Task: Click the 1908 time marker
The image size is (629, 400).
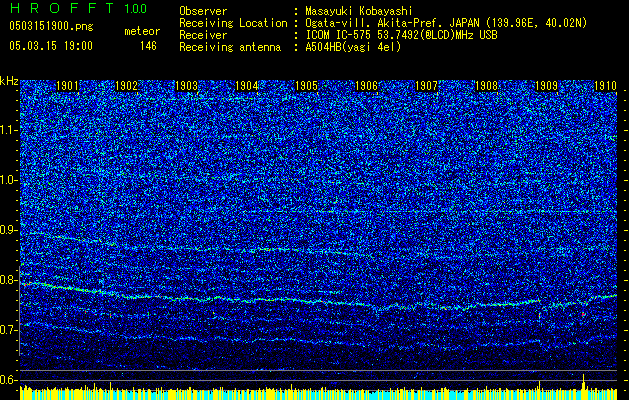Action: [486, 87]
